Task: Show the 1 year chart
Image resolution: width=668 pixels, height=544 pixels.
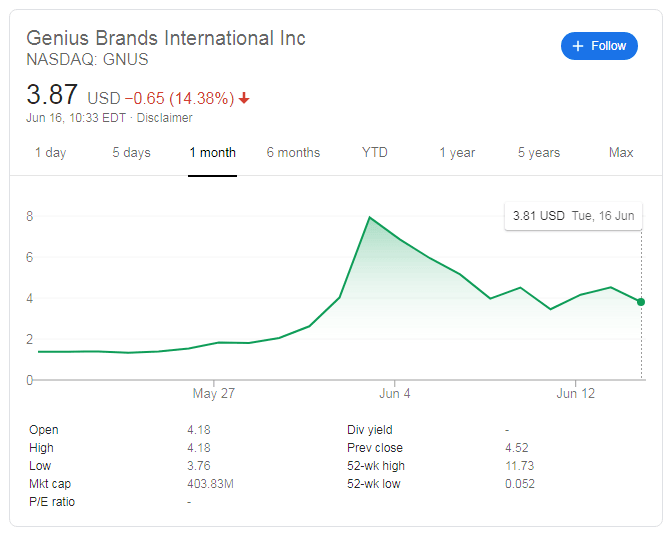Action: coord(457,153)
